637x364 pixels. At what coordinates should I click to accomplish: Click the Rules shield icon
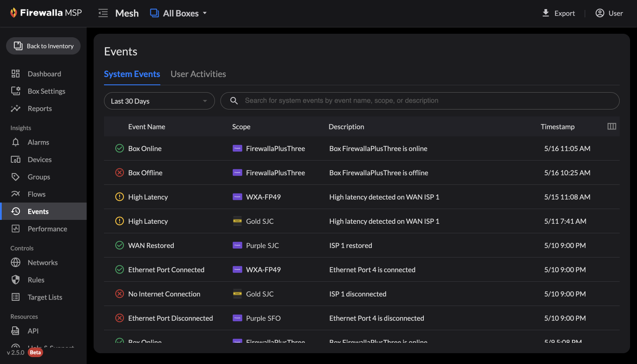coord(16,280)
